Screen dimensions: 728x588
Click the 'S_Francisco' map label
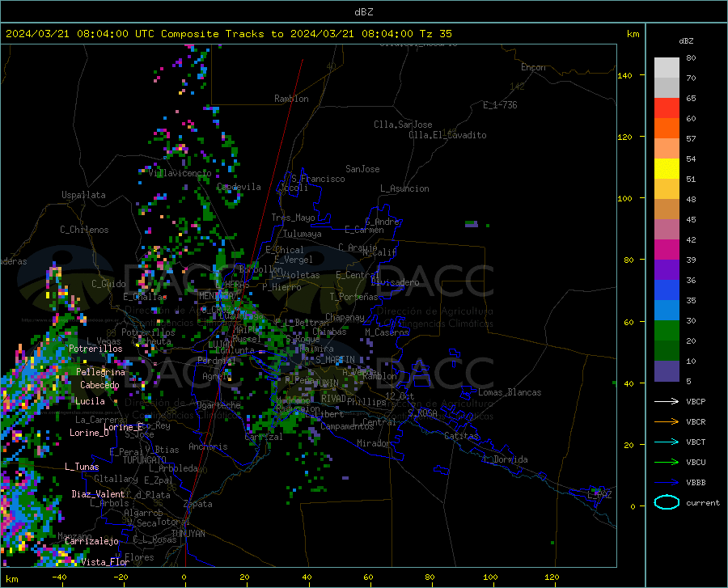[x=318, y=179]
